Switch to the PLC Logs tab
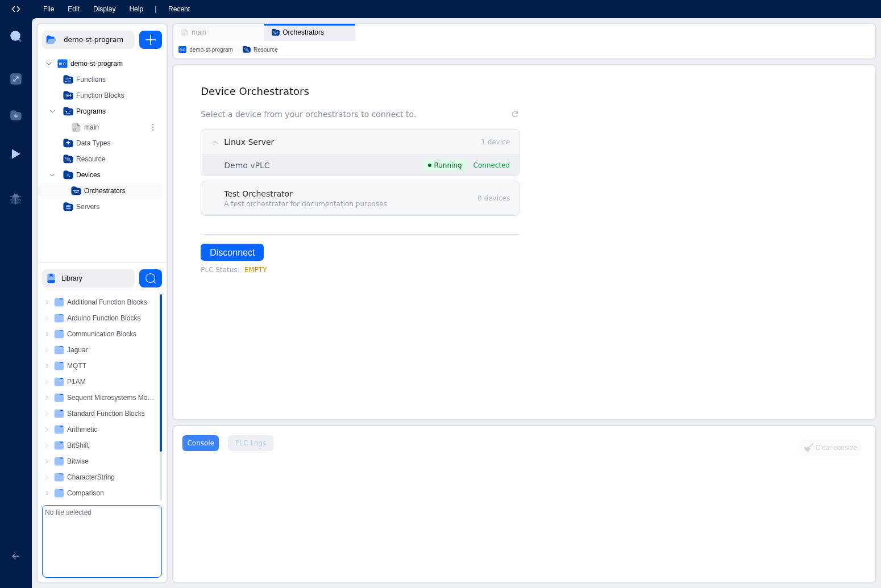Viewport: 881px width, 588px height. click(251, 443)
